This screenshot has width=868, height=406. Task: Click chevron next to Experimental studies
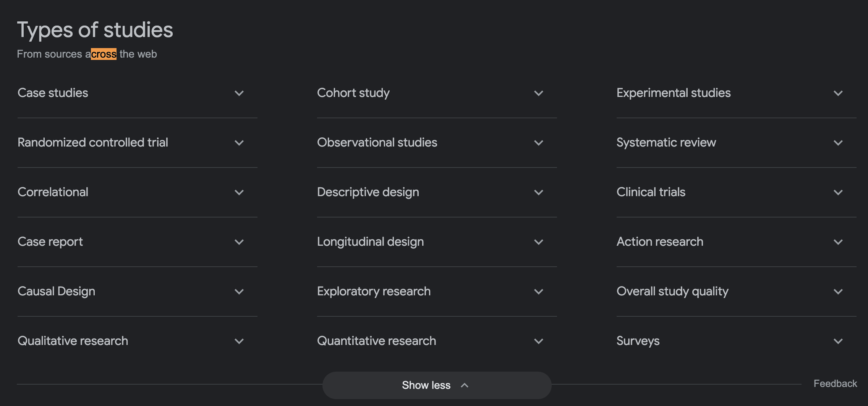point(838,93)
